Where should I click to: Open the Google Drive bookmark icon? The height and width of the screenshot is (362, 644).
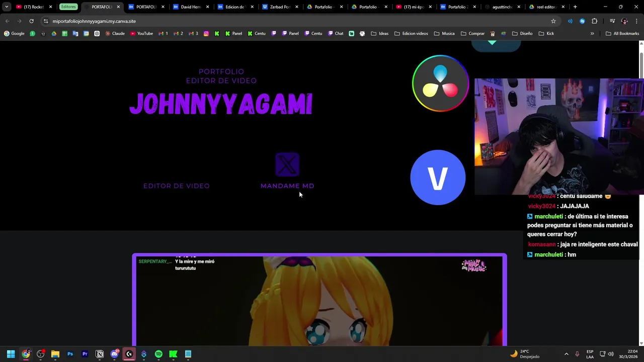(54, 34)
